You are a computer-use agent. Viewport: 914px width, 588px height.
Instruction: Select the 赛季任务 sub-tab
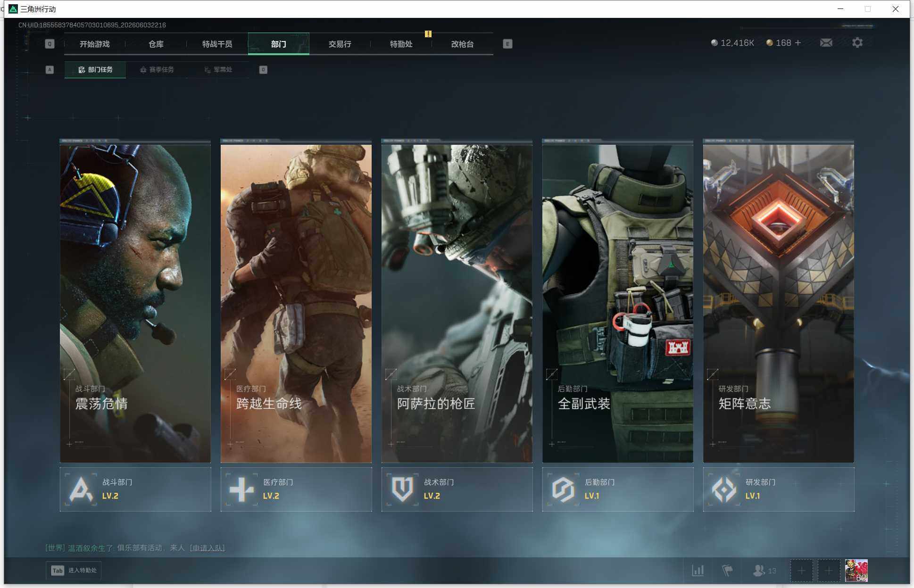[x=157, y=70]
